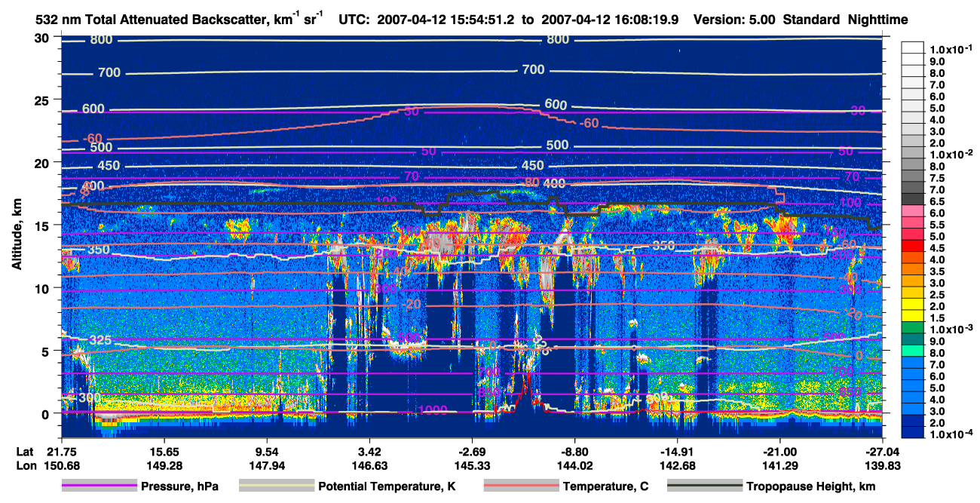
Task: Click the dark Tropopause Height legend line sample
Action: 705,486
